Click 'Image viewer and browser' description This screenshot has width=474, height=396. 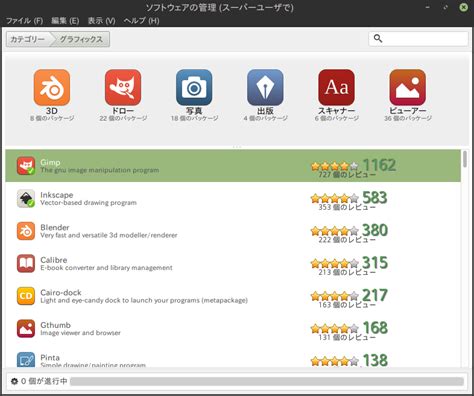(80, 333)
